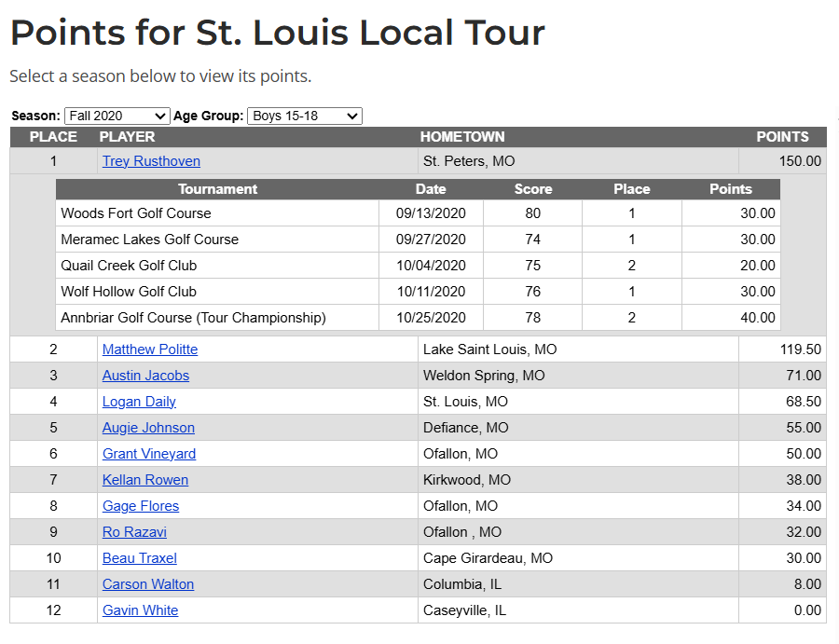Click the Augie Johnson link

[x=148, y=428]
